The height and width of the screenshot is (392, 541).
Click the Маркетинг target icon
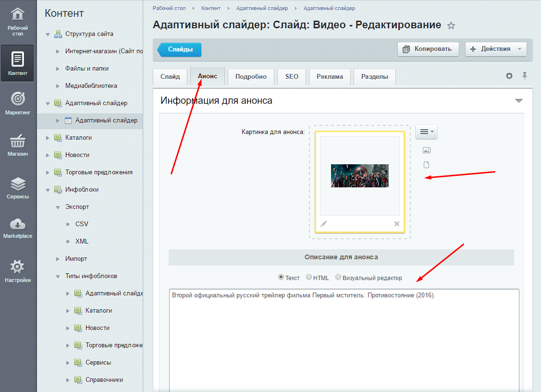click(x=17, y=99)
